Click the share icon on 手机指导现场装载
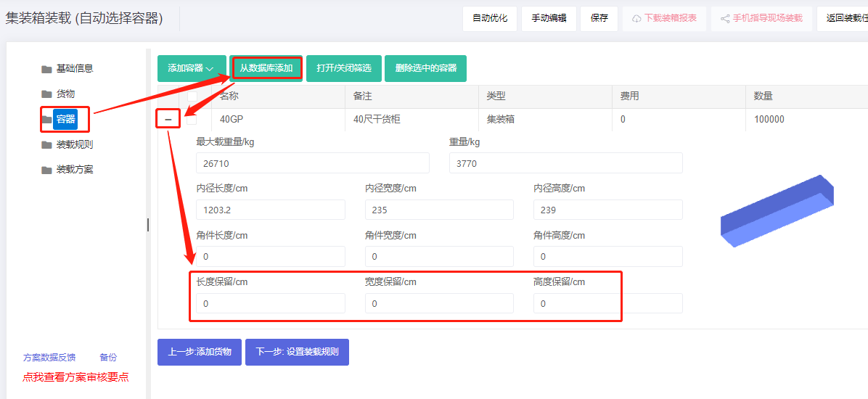Screen dimensions: 868x399 (x=725, y=18)
